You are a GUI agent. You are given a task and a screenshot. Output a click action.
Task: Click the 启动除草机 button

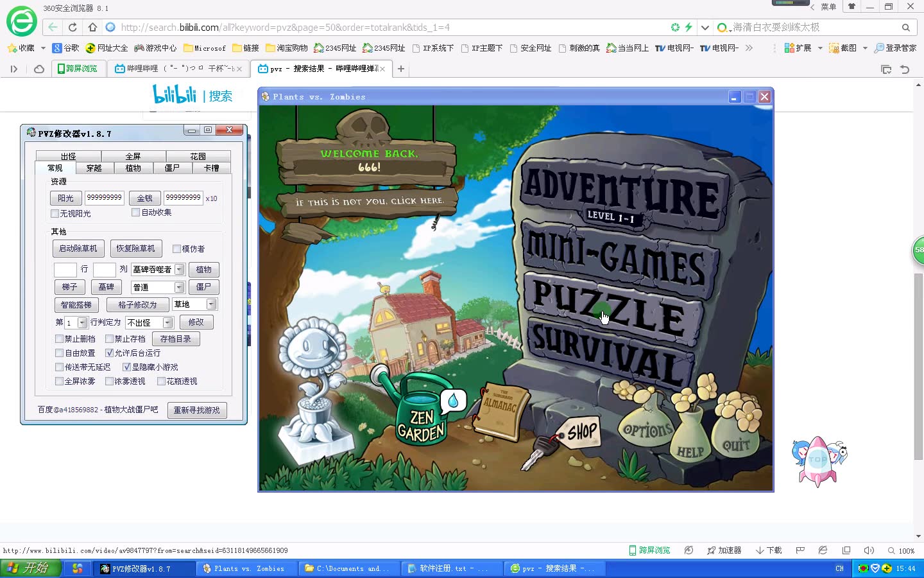coord(78,249)
